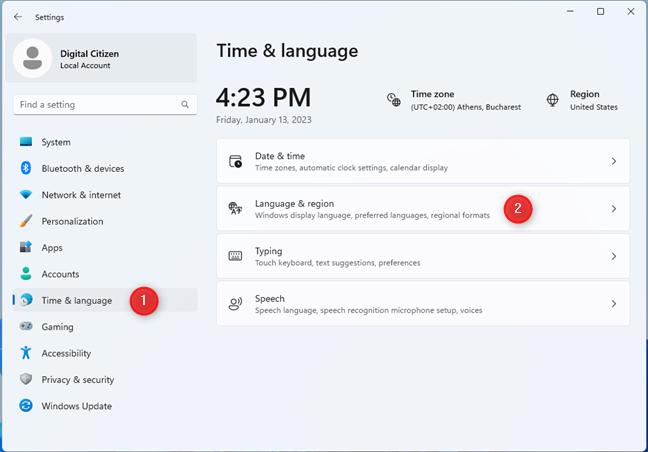Viewport: 648px width, 452px height.
Task: Open the Speech settings title
Action: click(270, 299)
